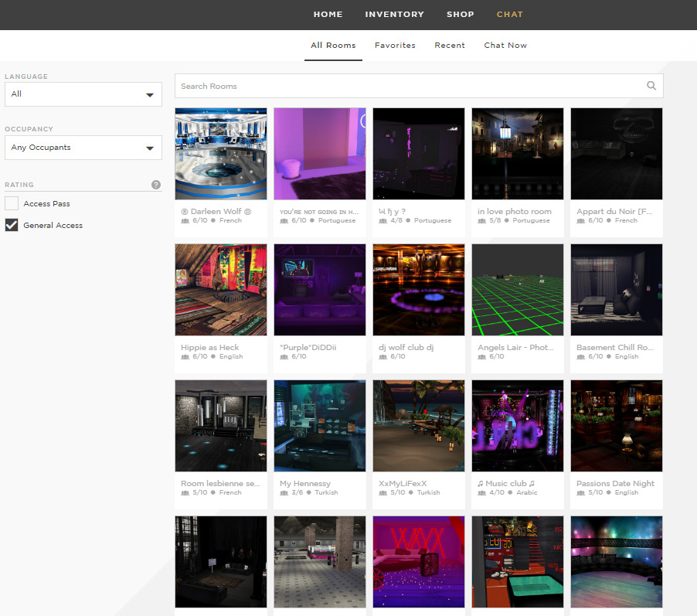Open the Darleen Wolf room thumbnail
The height and width of the screenshot is (616, 697).
(221, 154)
